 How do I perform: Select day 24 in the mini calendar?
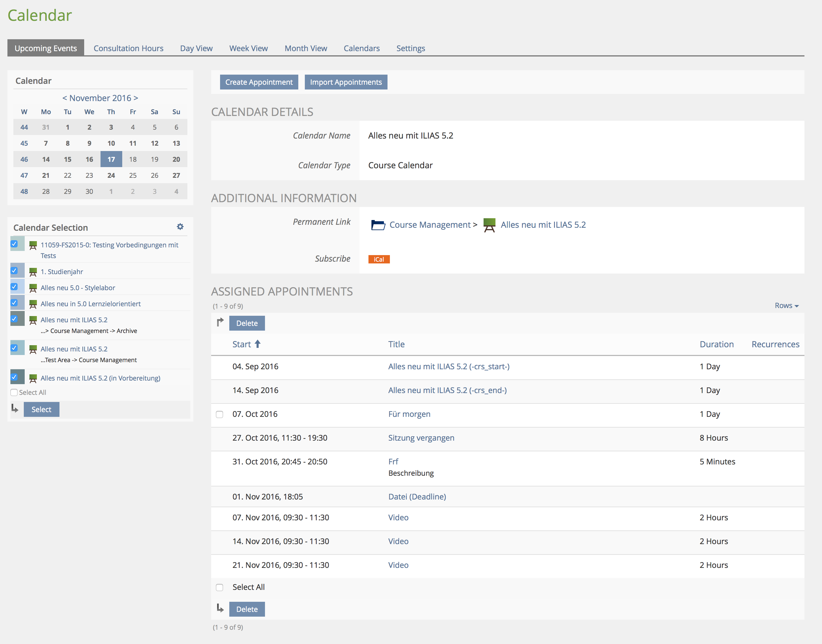[111, 175]
